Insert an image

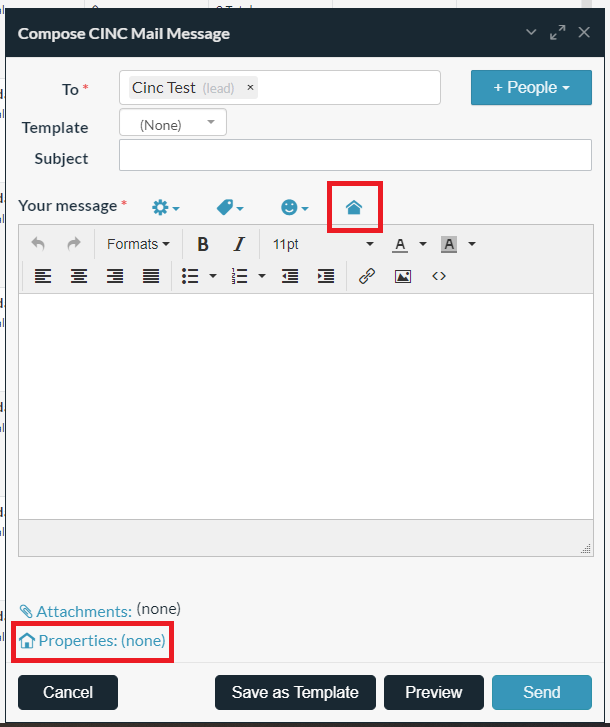(x=403, y=276)
